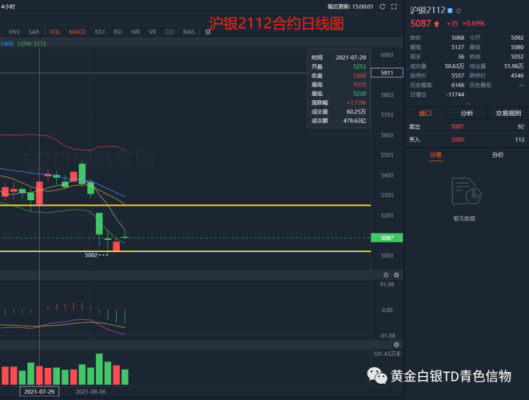The image size is (529, 400).
Task: Close the MACD indicator panel
Action: click(x=396, y=275)
